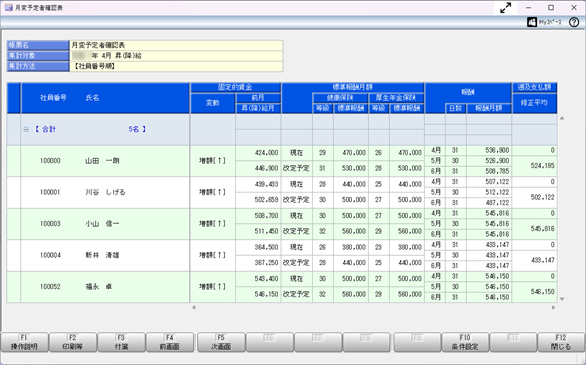Click the 修正平均 value 524,195

(x=542, y=166)
